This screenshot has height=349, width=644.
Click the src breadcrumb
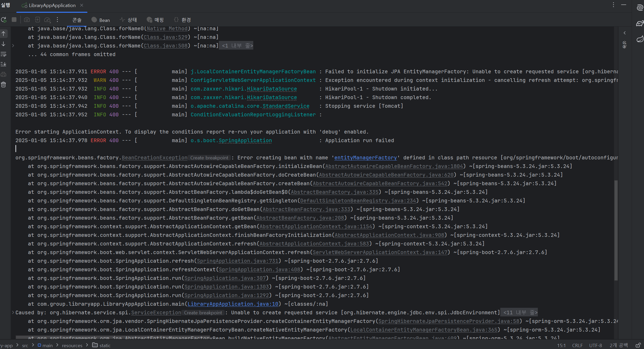[x=25, y=346]
